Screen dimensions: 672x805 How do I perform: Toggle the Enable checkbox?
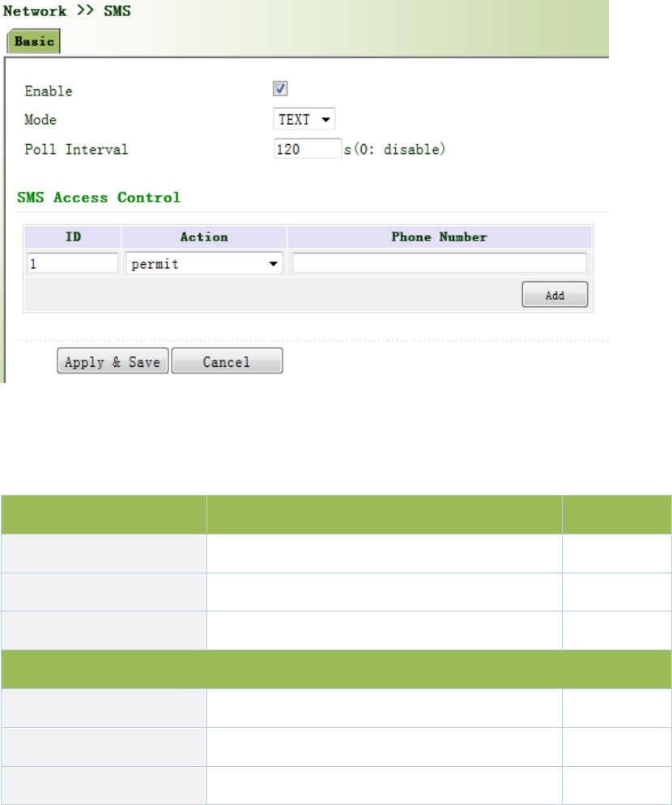280,89
